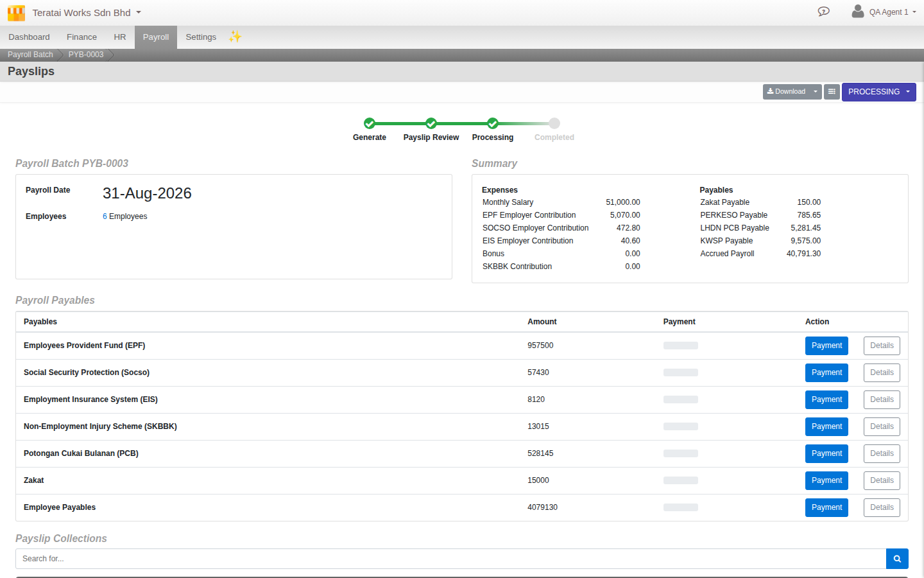Click the SOCSO Employer Contribution value 472.80
This screenshot has height=578, width=924.
[628, 228]
